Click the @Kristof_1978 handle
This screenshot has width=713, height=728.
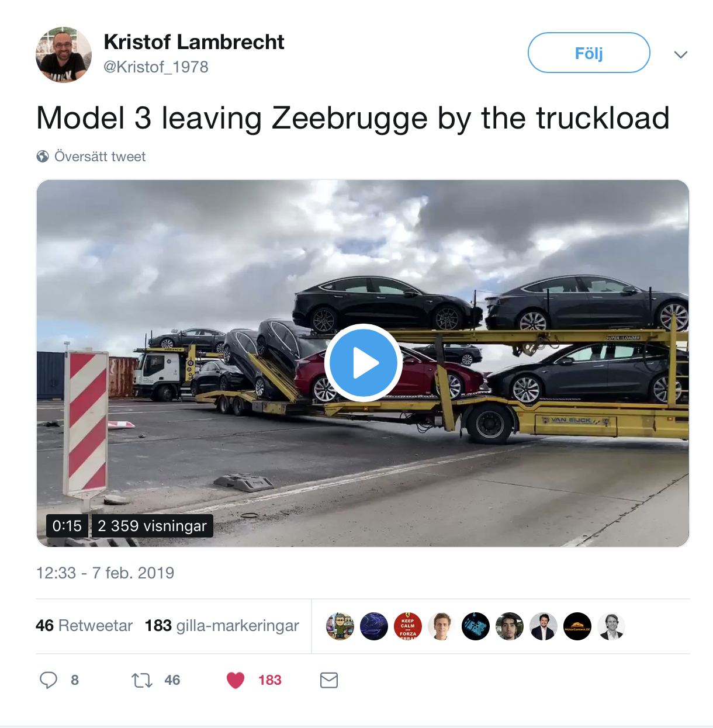[x=156, y=67]
